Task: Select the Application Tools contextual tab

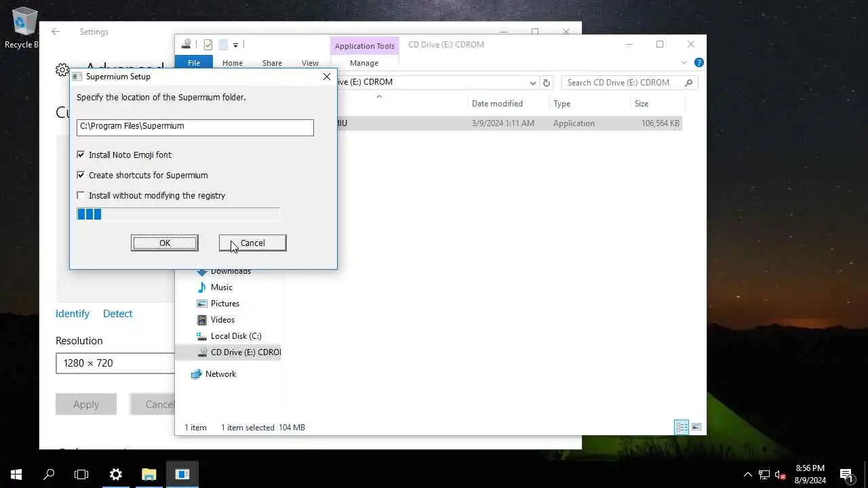Action: point(364,46)
